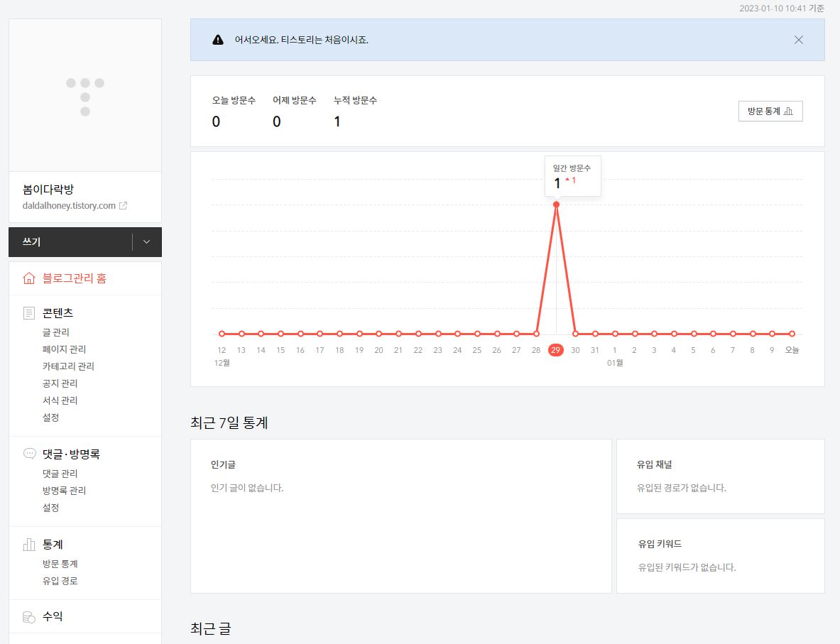Open 댓글 관리
This screenshot has height=644, width=840.
coord(60,474)
